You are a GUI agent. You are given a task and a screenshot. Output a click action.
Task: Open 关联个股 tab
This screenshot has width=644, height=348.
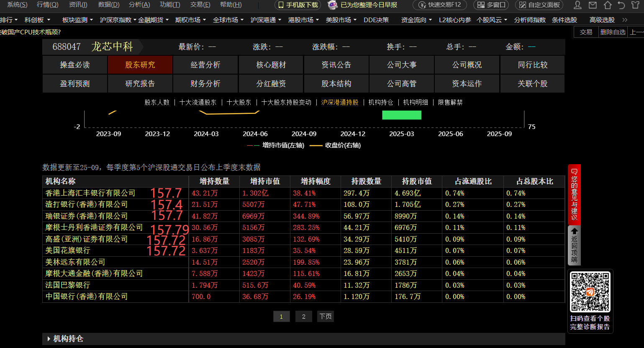(533, 84)
